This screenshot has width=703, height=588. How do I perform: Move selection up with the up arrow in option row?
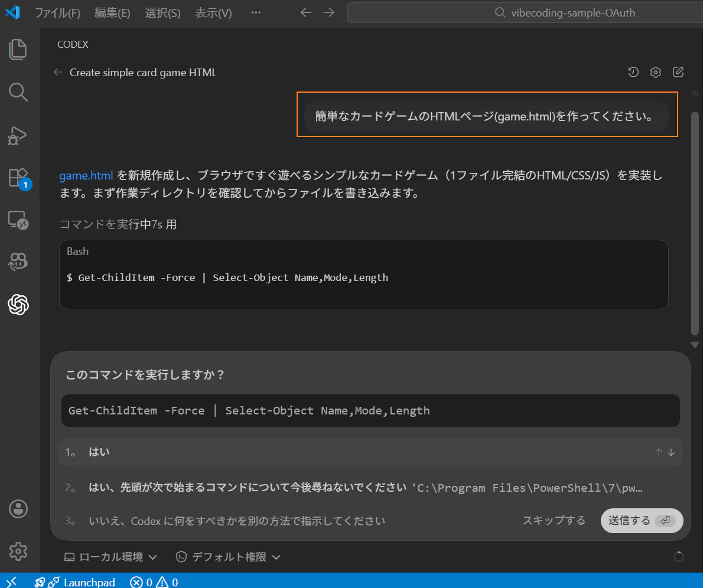(658, 452)
